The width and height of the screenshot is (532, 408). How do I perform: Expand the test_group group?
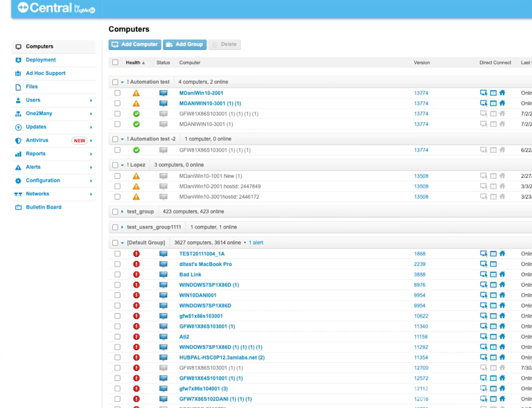tap(123, 211)
